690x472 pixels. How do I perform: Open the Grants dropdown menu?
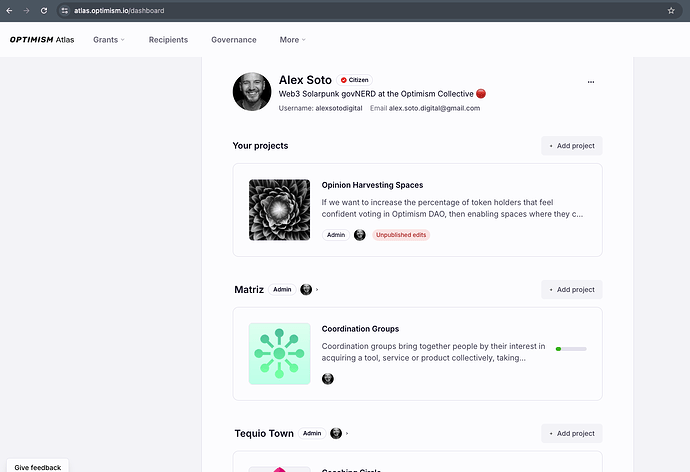(109, 40)
